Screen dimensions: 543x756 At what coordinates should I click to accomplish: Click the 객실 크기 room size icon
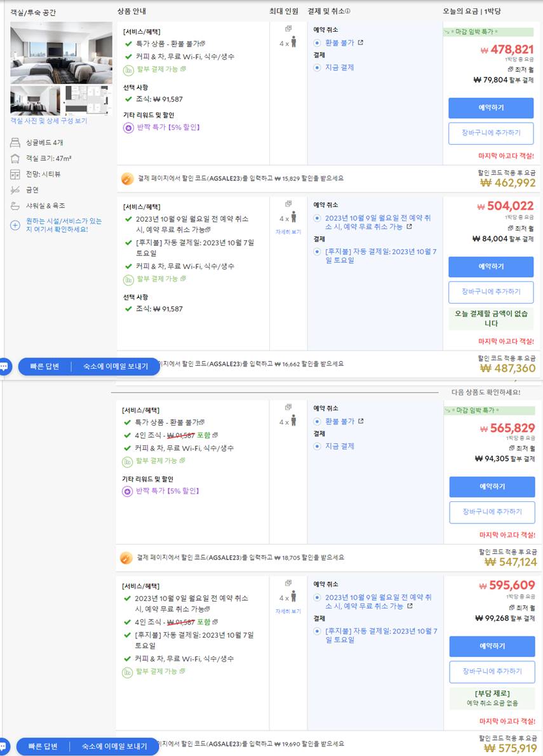(x=15, y=159)
